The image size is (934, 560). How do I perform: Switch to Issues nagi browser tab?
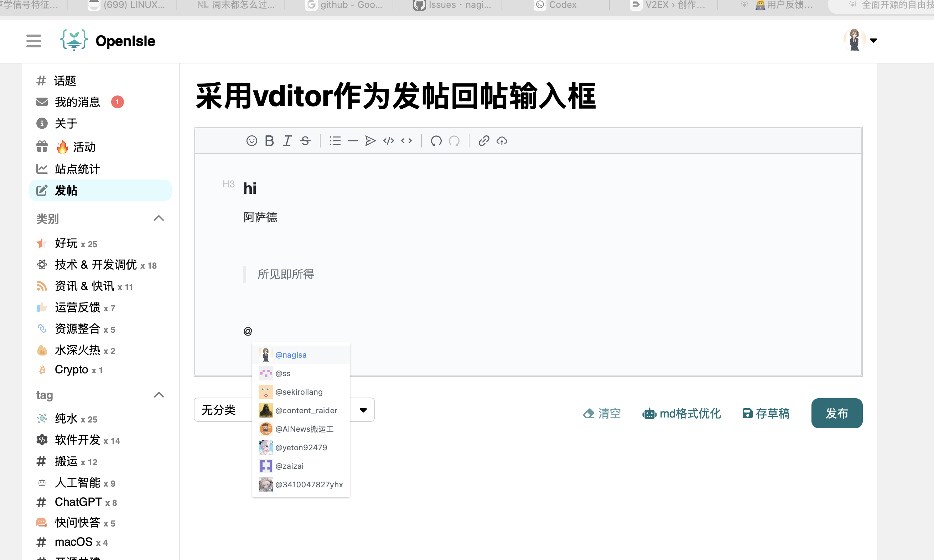pyautogui.click(x=452, y=5)
